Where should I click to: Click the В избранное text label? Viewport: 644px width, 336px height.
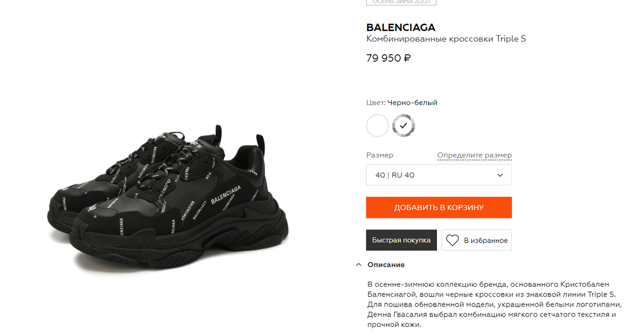pyautogui.click(x=486, y=241)
